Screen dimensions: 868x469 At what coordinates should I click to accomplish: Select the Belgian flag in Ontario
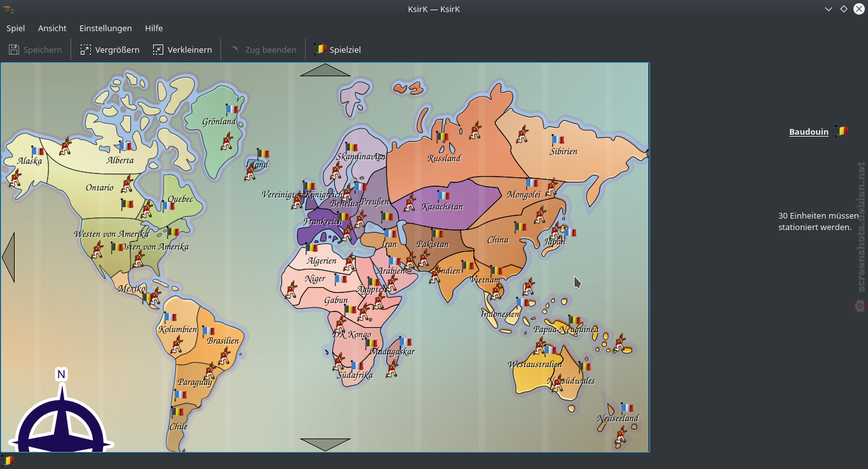tap(127, 204)
